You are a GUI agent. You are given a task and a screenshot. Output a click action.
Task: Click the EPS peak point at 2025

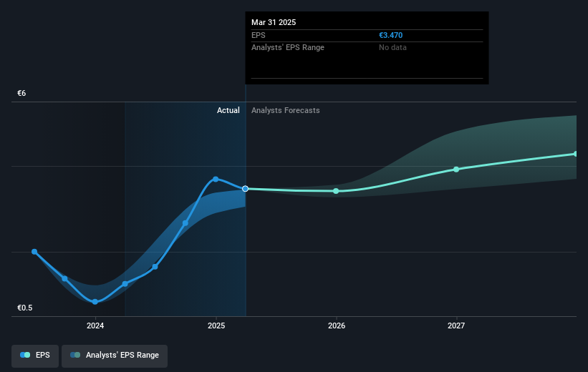coord(216,180)
